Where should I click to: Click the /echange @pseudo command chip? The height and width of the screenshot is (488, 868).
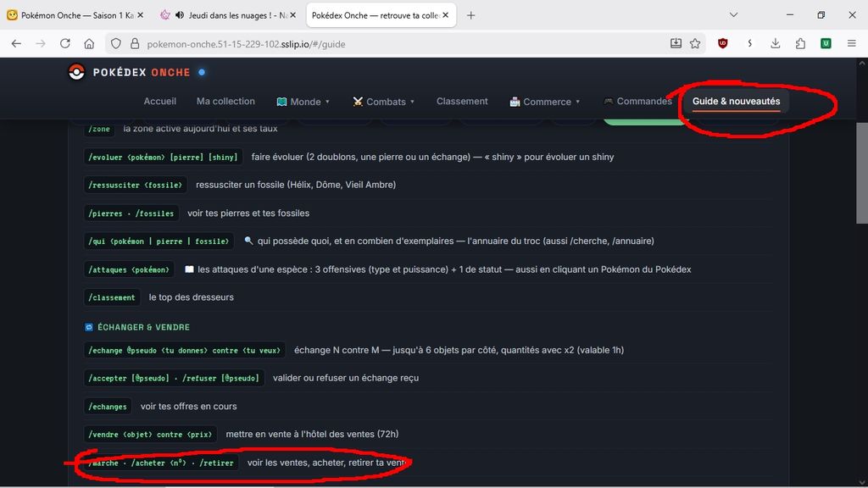[184, 350]
